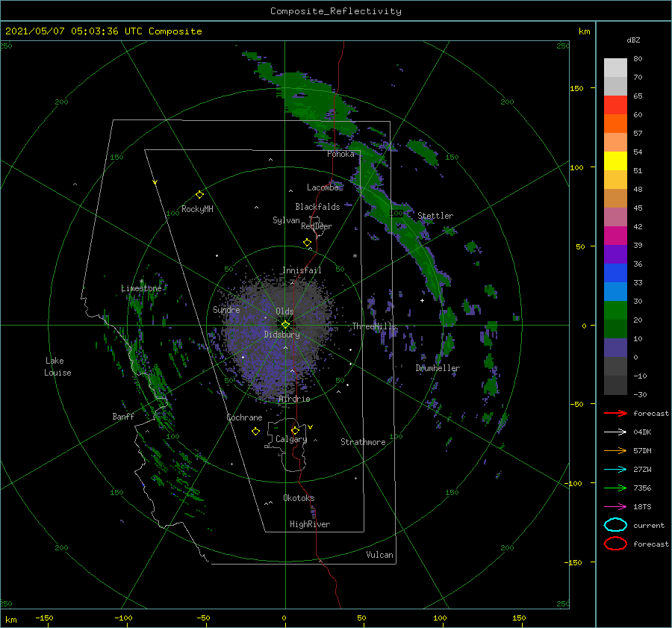Image resolution: width=672 pixels, height=628 pixels.
Task: Click the Limestone label
Action: 141,288
